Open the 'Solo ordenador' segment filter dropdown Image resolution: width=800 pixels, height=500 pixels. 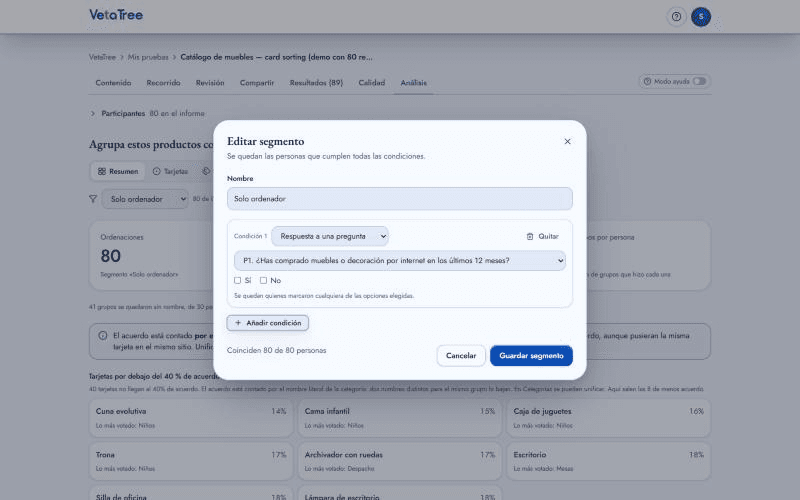[145, 199]
